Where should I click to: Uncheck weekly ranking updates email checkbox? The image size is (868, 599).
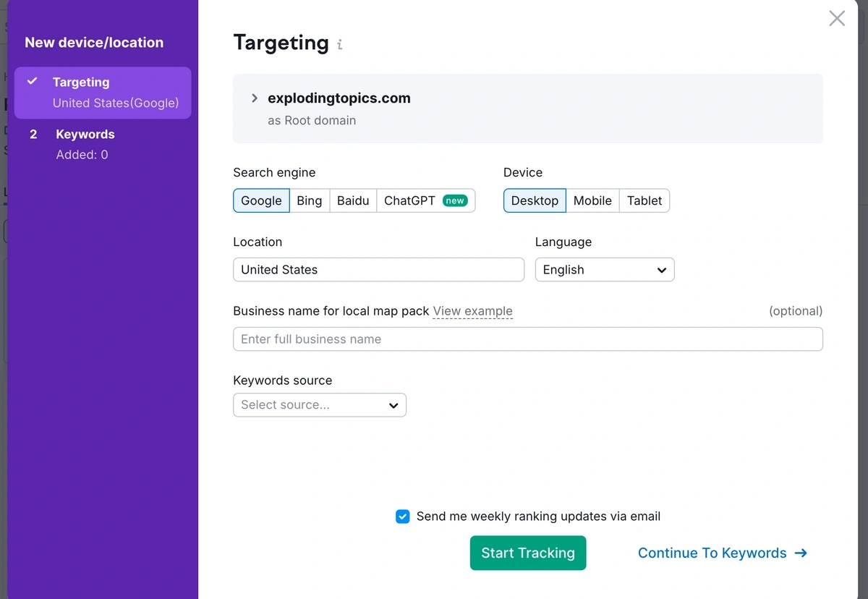pyautogui.click(x=403, y=517)
